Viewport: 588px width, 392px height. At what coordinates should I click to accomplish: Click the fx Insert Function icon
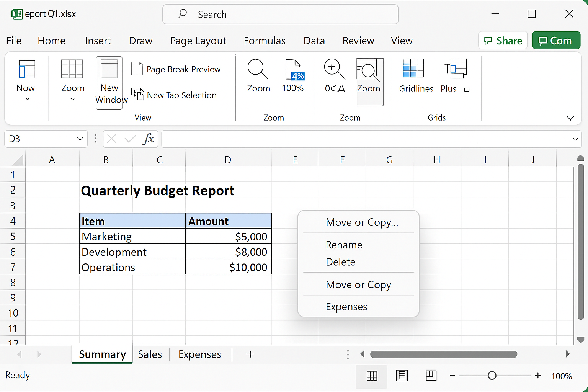pos(148,139)
